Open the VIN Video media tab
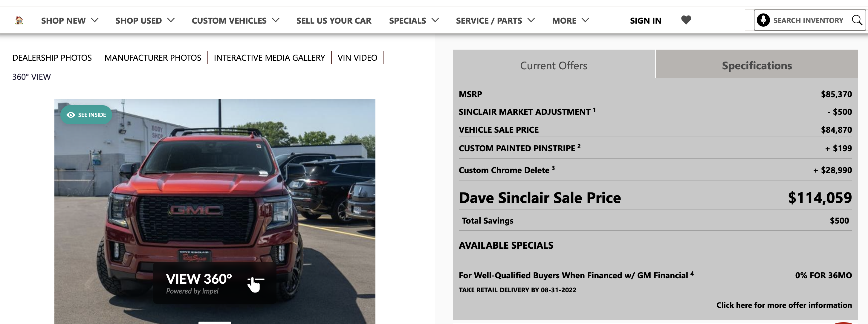868x324 pixels. tap(357, 58)
